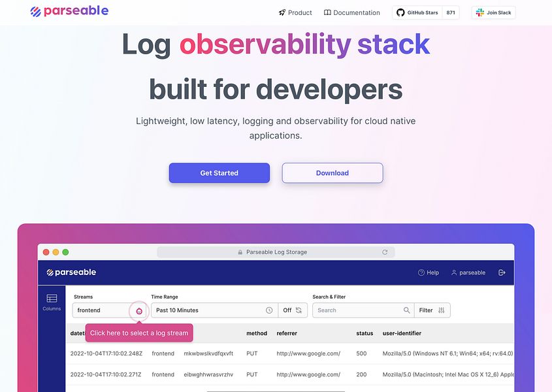Click the GitHub Stars button
This screenshot has height=392, width=552.
click(426, 12)
